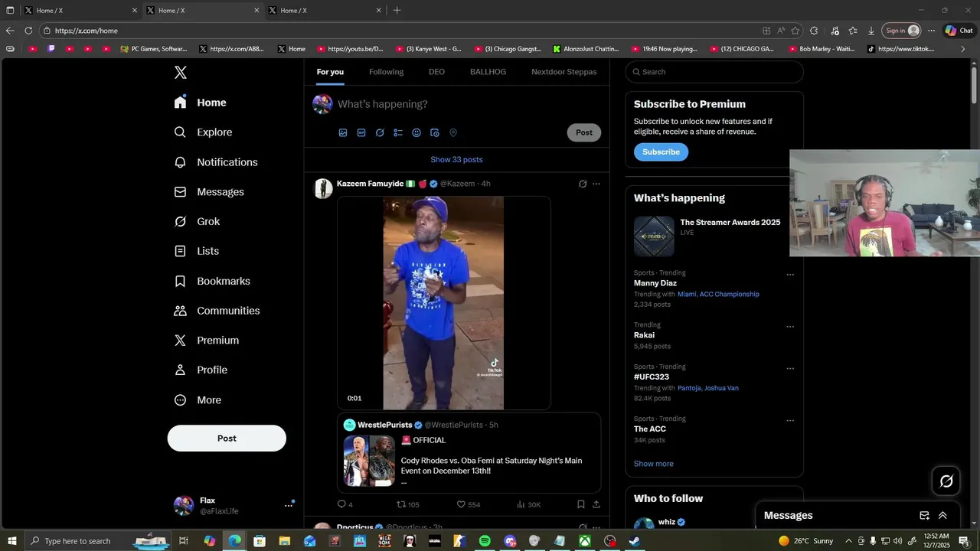Click Grok explain icon on Kazeem's post

point(583,184)
